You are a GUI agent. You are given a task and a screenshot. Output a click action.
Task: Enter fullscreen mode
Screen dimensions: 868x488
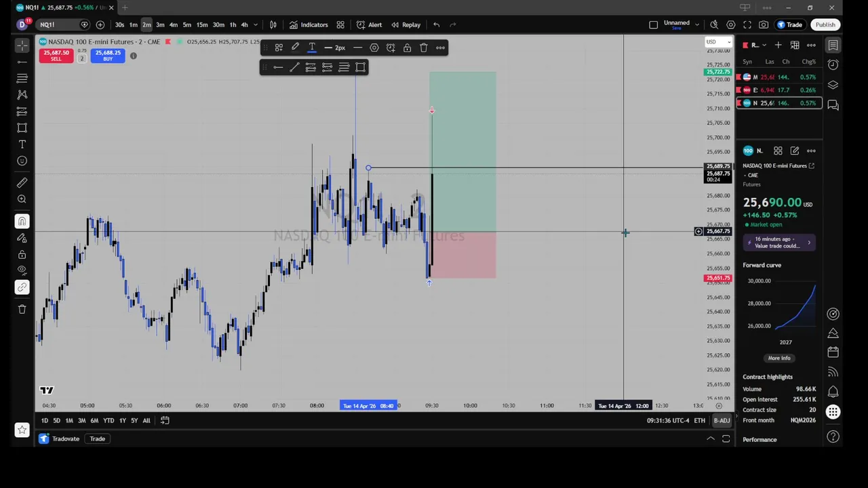(x=747, y=25)
